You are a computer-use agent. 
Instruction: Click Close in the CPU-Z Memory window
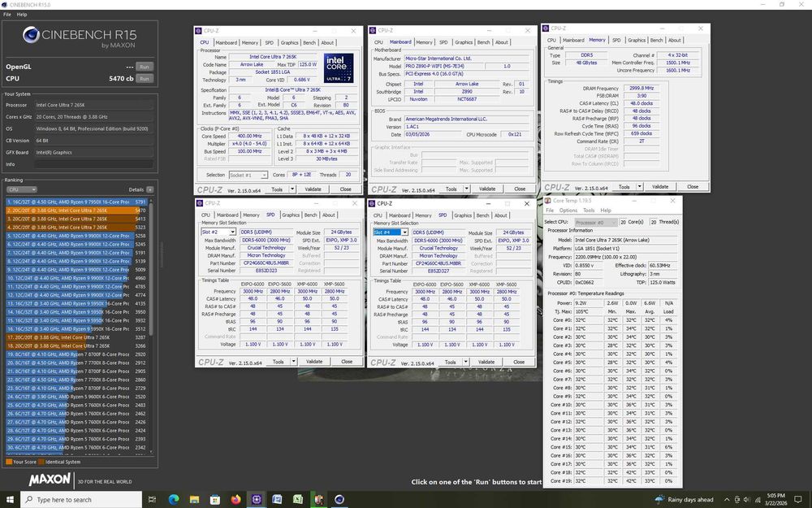click(x=693, y=187)
